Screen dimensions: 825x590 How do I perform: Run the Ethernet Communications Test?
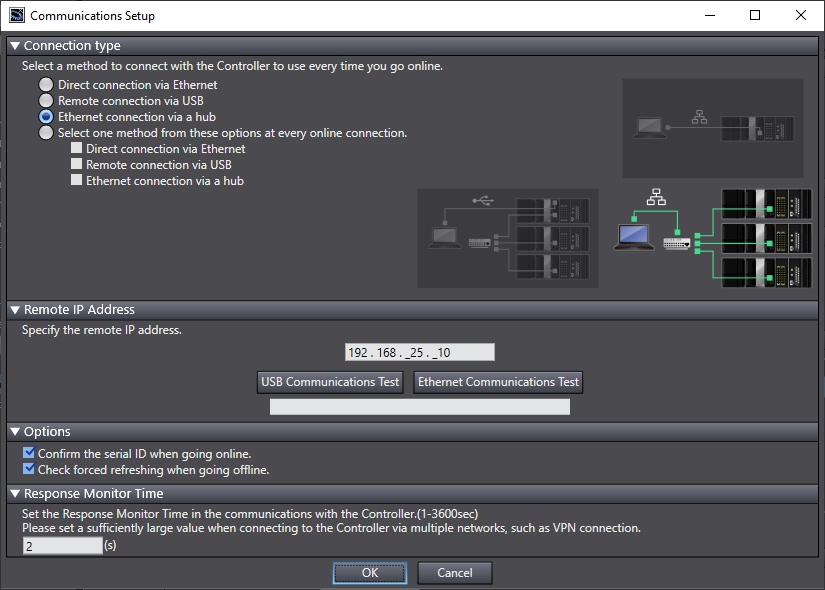coord(498,382)
